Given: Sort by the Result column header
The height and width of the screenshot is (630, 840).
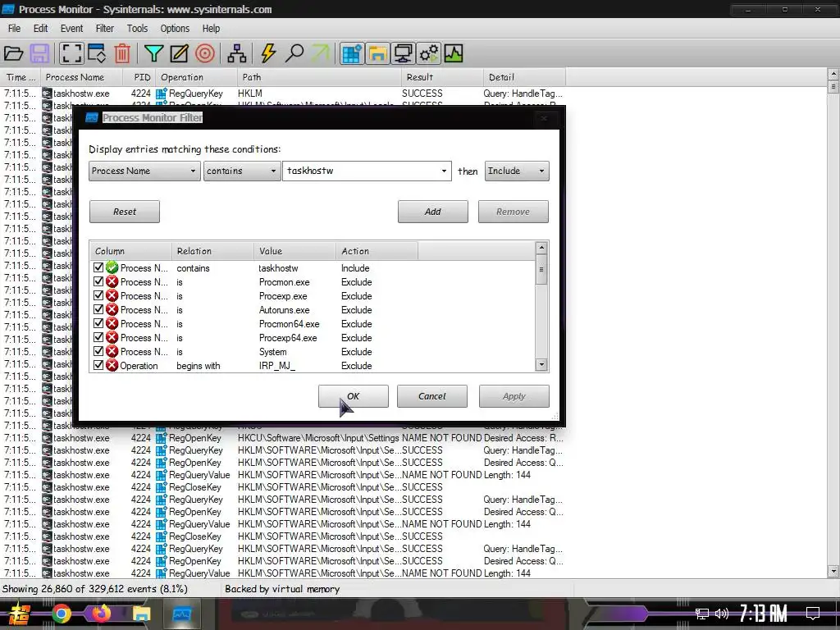Looking at the screenshot, I should tap(442, 77).
